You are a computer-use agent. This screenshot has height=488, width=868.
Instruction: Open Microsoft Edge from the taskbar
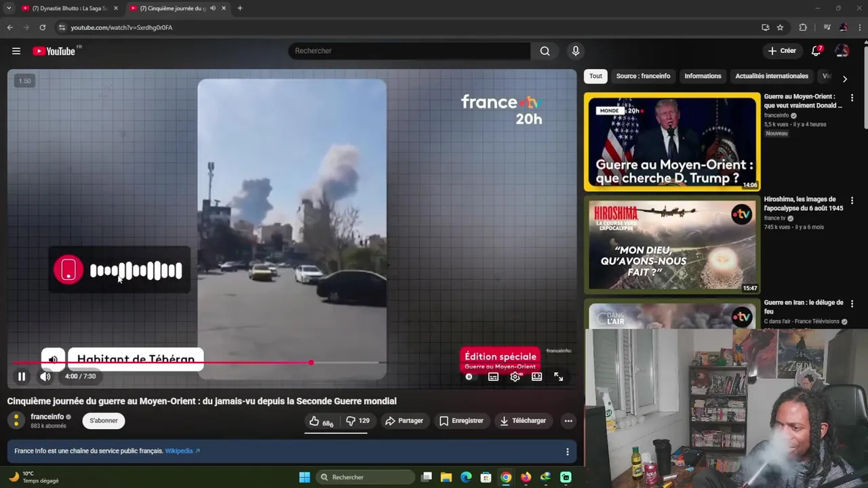pyautogui.click(x=466, y=477)
